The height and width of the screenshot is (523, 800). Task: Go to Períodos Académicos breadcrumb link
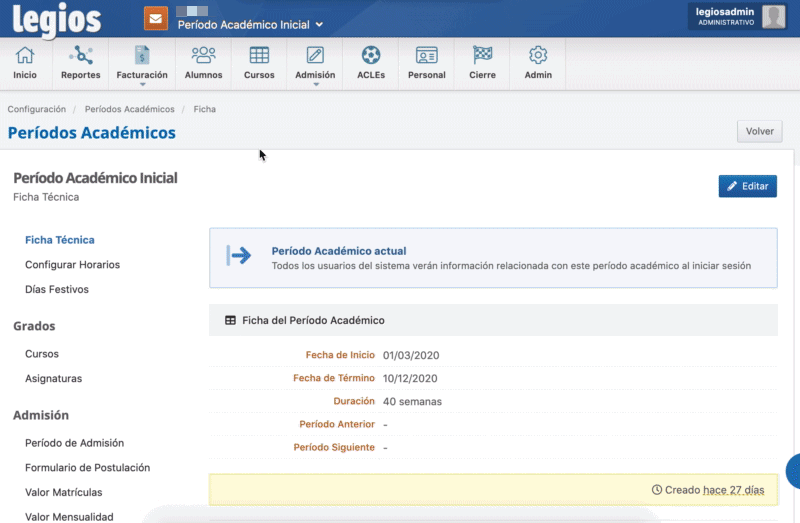129,109
